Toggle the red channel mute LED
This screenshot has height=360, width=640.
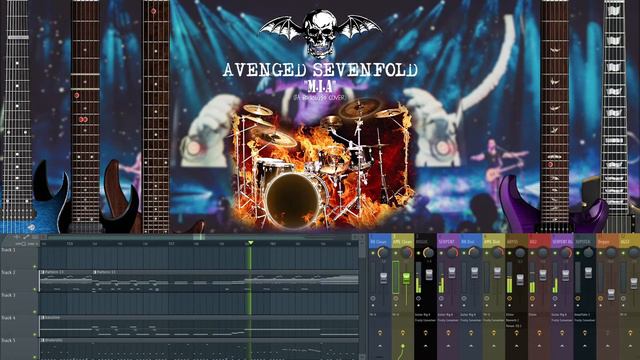[532, 253]
